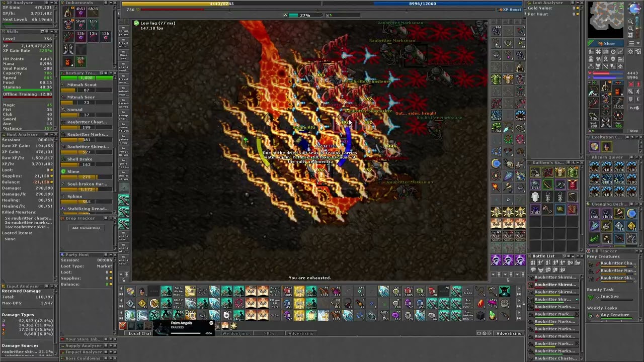
Task: Expand the Boss Cooldowns panel
Action: click(111, 358)
